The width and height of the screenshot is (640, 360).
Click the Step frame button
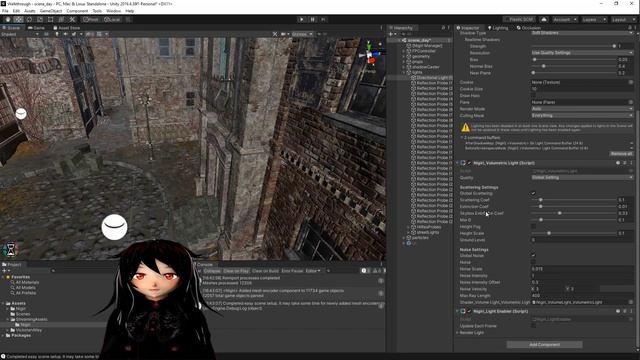(x=323, y=20)
